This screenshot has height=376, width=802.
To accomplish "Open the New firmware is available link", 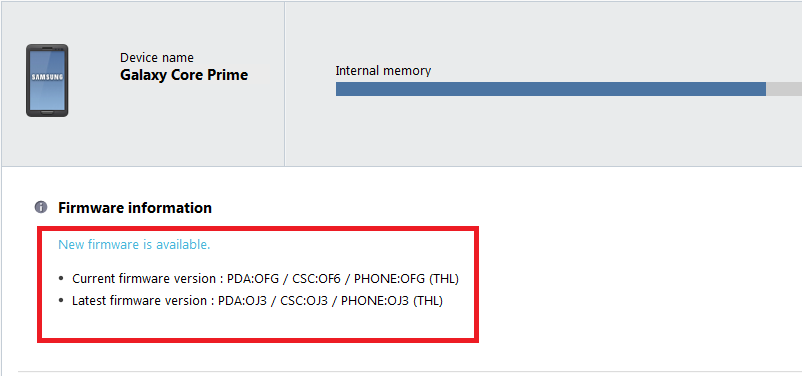I will 134,245.
